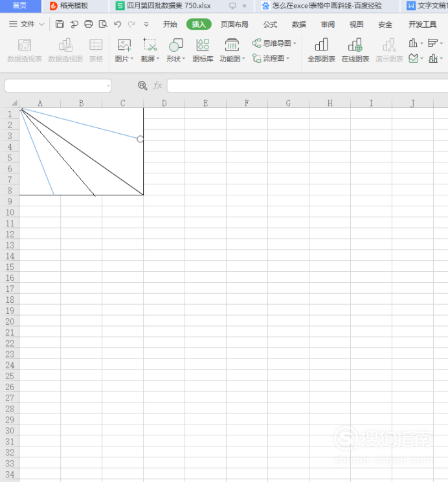The image size is (448, 482).
Task: Click the Save icon in quick toolbar
Action: point(60,24)
